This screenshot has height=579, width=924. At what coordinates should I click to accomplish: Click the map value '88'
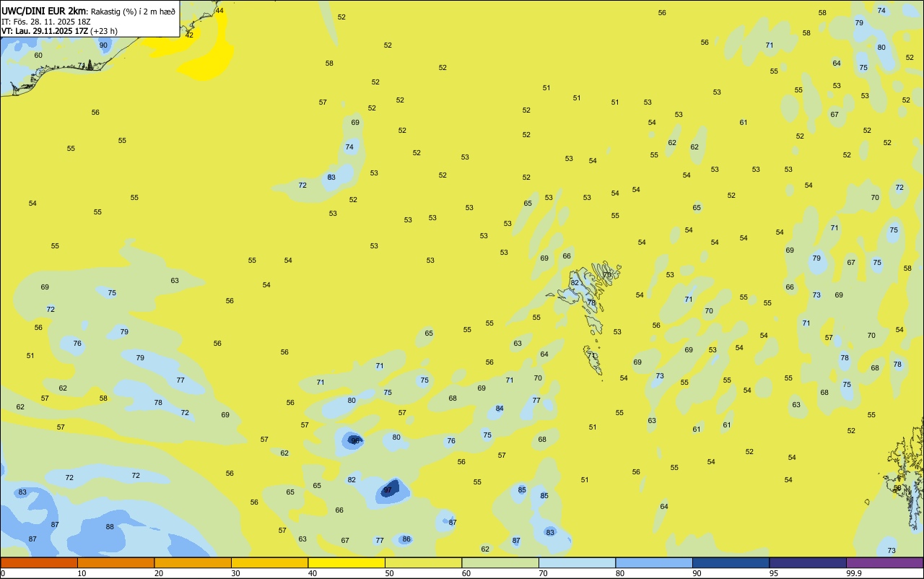tap(110, 527)
